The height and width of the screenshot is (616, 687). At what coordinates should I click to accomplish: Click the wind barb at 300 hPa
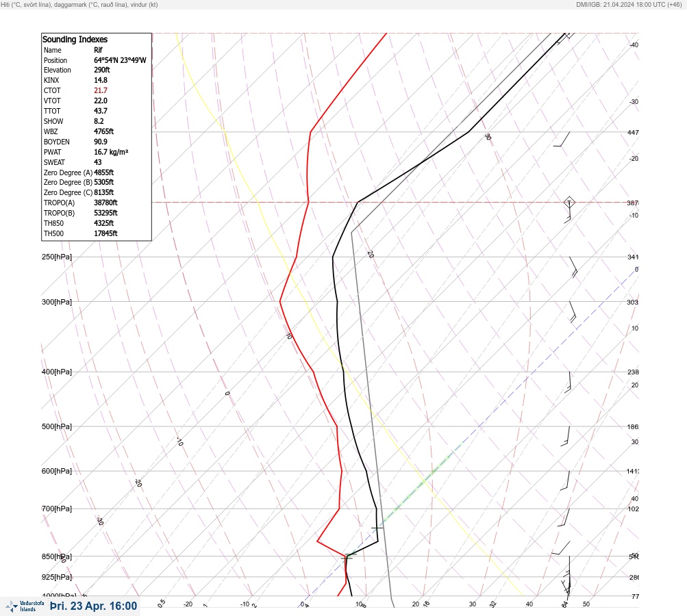pyautogui.click(x=573, y=311)
